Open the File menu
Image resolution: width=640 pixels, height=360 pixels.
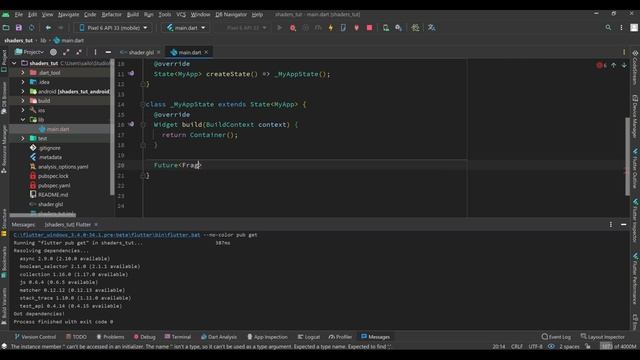[x=19, y=14]
